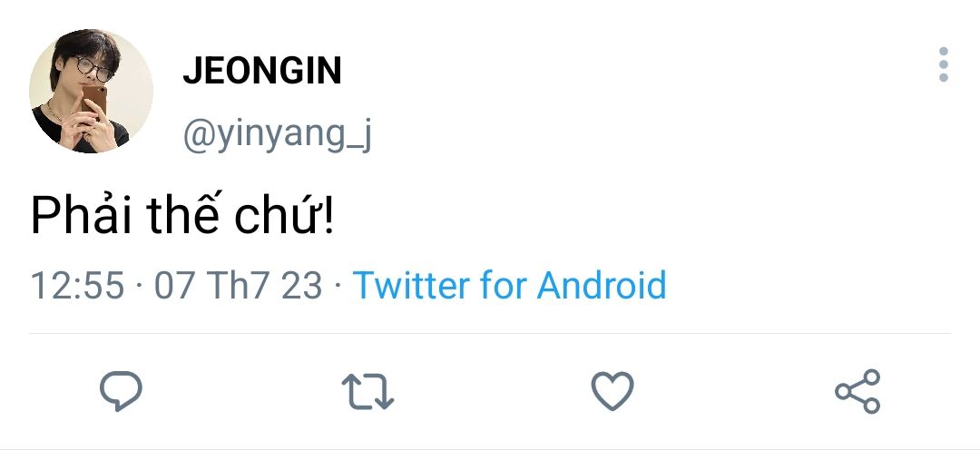Toggle like on JEONGIN's tweet
The height and width of the screenshot is (450, 980).
[612, 391]
